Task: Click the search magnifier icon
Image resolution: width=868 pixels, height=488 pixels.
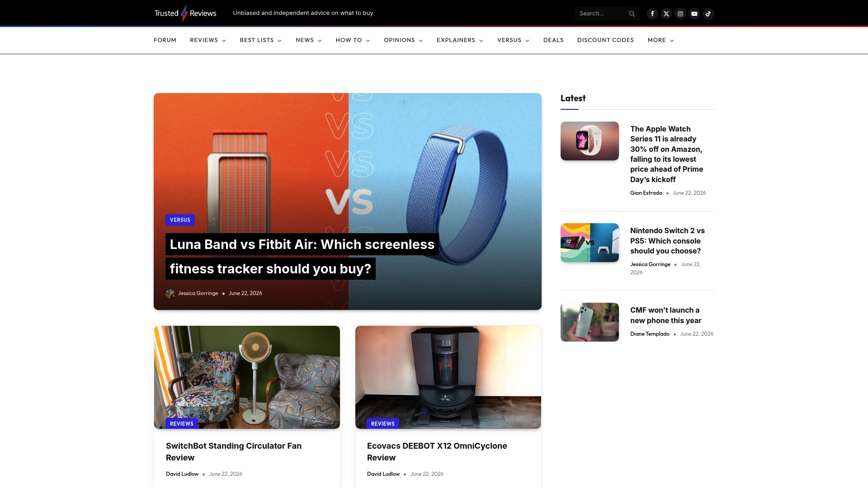Action: (632, 14)
